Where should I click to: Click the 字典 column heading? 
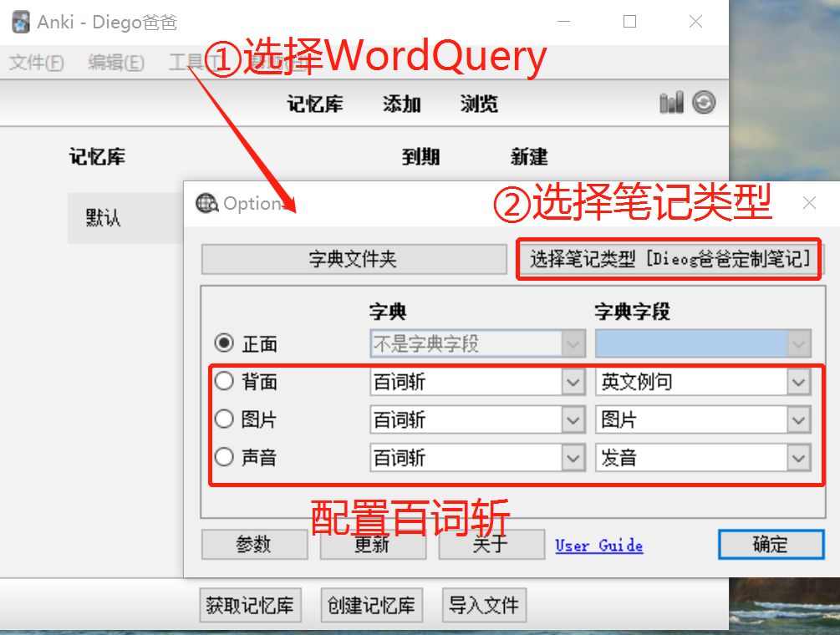388,311
